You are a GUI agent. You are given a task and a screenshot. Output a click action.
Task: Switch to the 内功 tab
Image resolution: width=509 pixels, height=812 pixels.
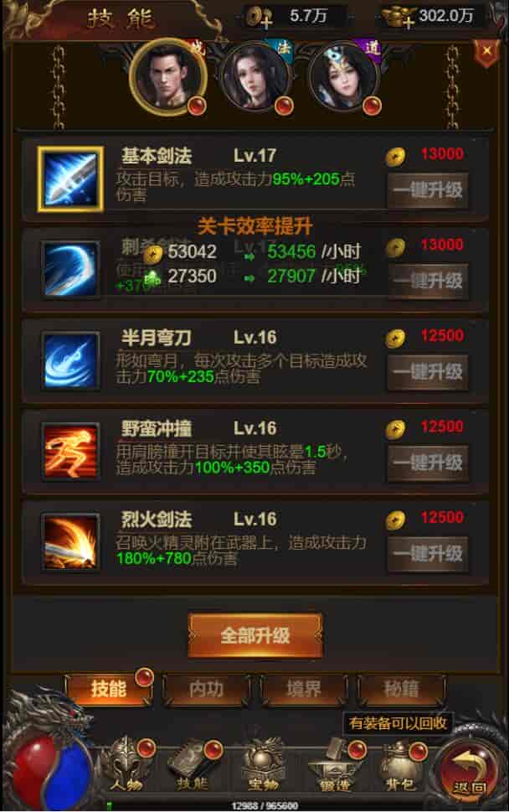pyautogui.click(x=206, y=690)
